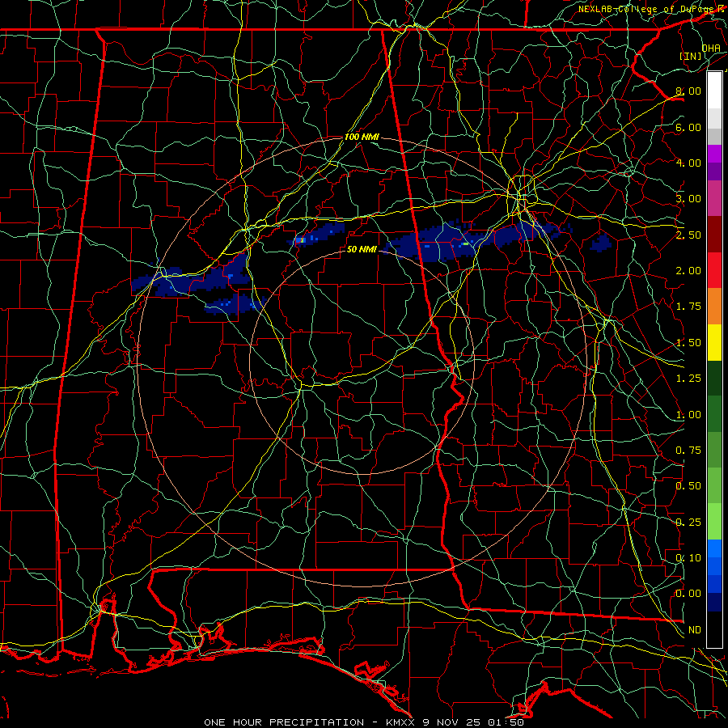Pick the bright magenta legend swatch
The height and width of the screenshot is (728, 728).
pos(714,154)
